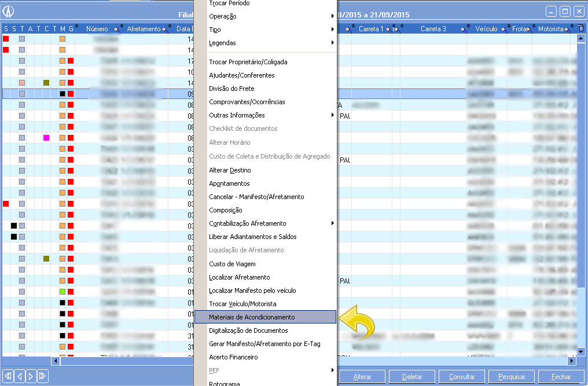
Task: Go to first record navigation arrow
Action: 8,376
